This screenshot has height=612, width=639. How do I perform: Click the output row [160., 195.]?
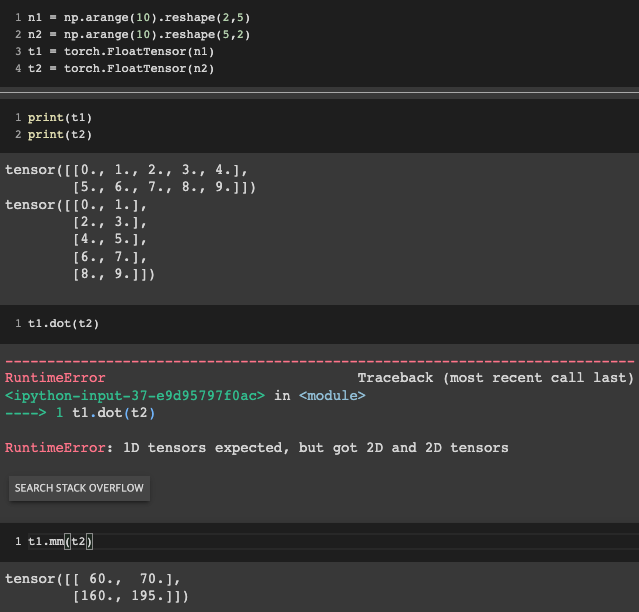pos(130,596)
